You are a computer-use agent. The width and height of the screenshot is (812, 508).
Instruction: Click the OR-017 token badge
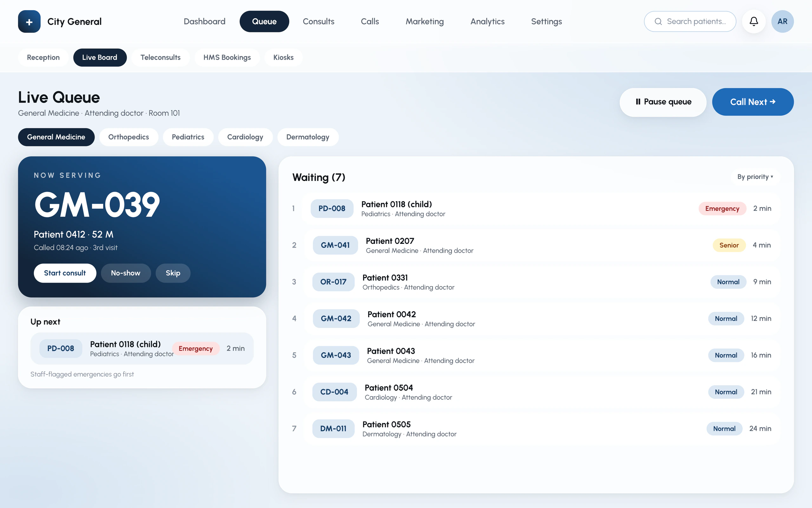[x=333, y=282]
